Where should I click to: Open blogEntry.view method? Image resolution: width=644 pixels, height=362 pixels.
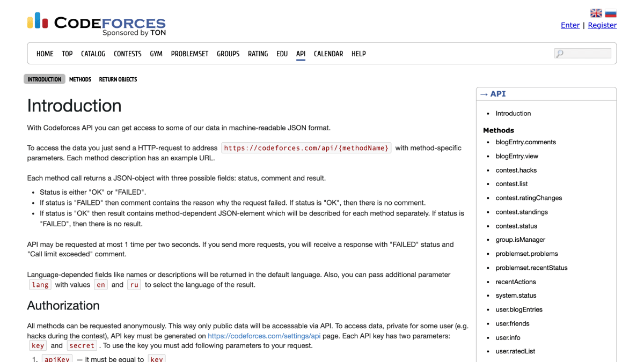(517, 156)
